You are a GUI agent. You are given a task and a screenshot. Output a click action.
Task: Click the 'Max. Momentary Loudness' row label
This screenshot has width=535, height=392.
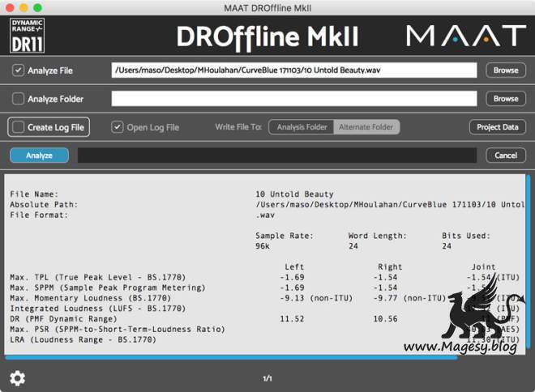[91, 298]
